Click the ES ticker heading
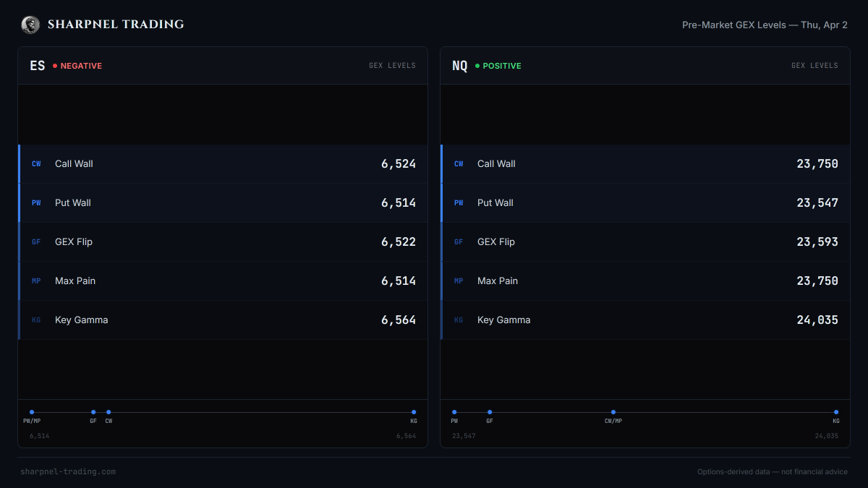Viewport: 868px width, 488px height. point(38,66)
